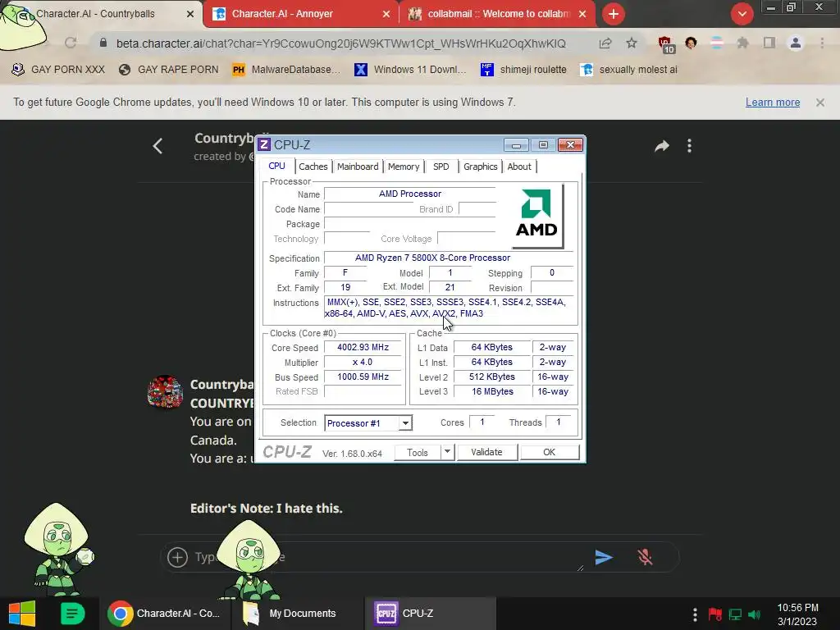This screenshot has width=840, height=630.
Task: Click the volume speaker tray icon
Action: [x=755, y=614]
